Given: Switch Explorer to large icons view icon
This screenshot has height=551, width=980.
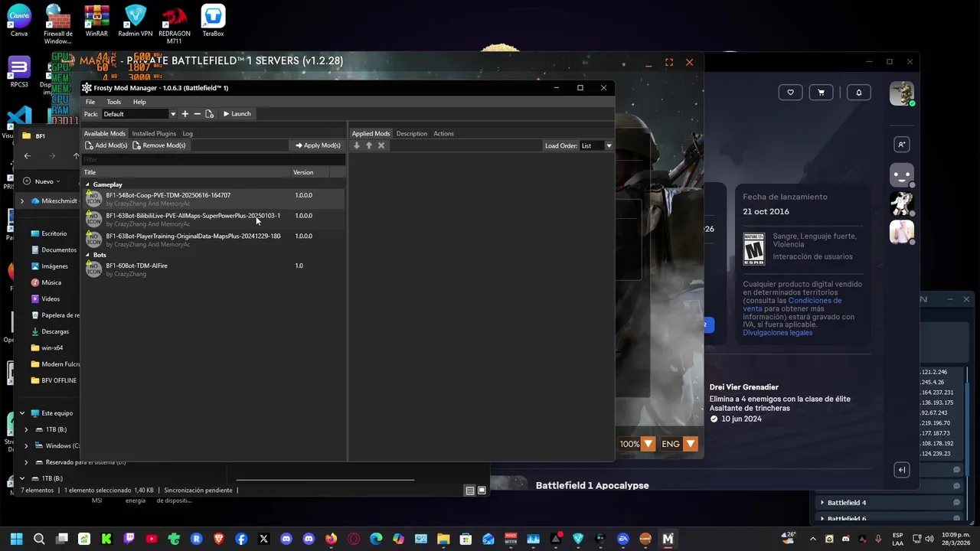Looking at the screenshot, I should tap(482, 491).
